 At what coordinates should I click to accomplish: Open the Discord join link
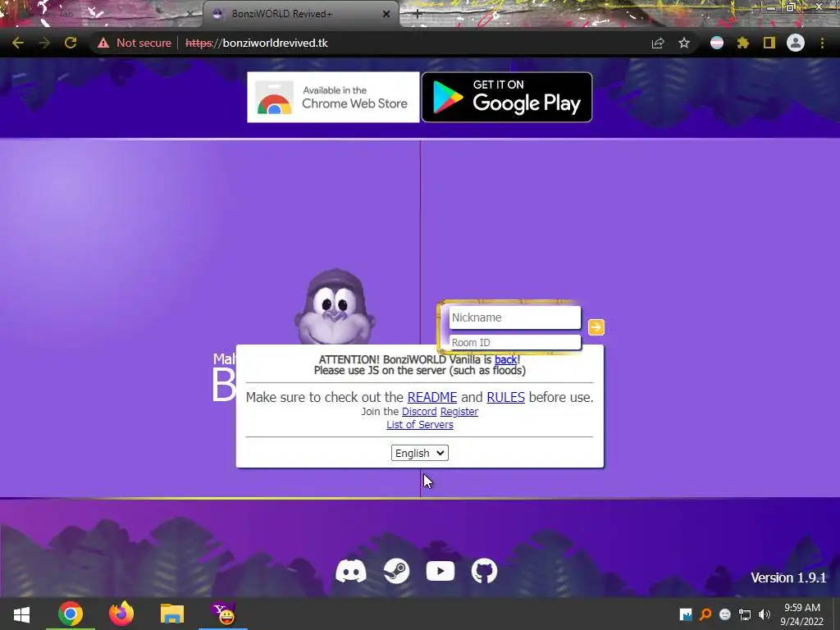[419, 412]
